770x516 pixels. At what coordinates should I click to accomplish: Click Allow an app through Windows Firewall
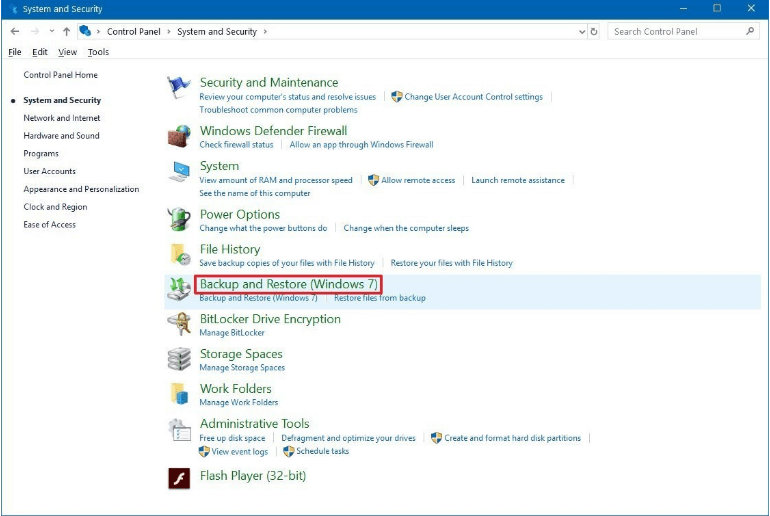tap(361, 144)
